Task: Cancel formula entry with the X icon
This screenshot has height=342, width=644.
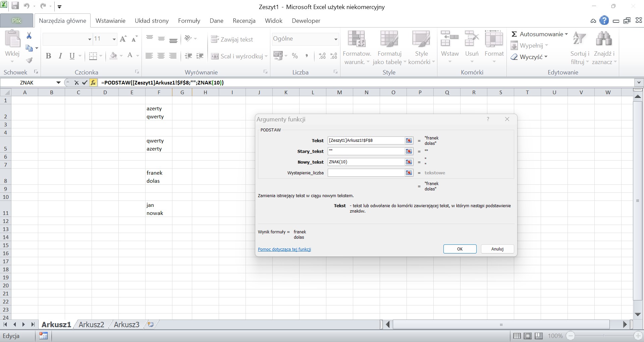Action: (76, 82)
